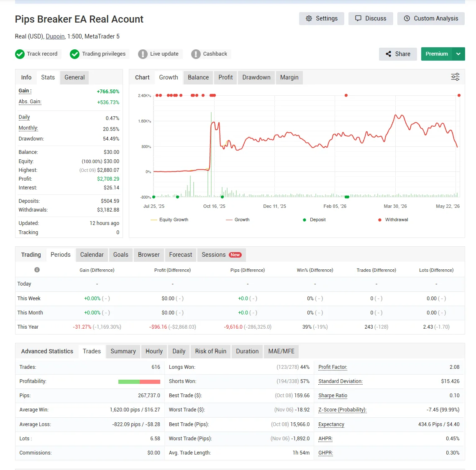Open the Browser tab
The width and height of the screenshot is (476, 470).
click(149, 255)
